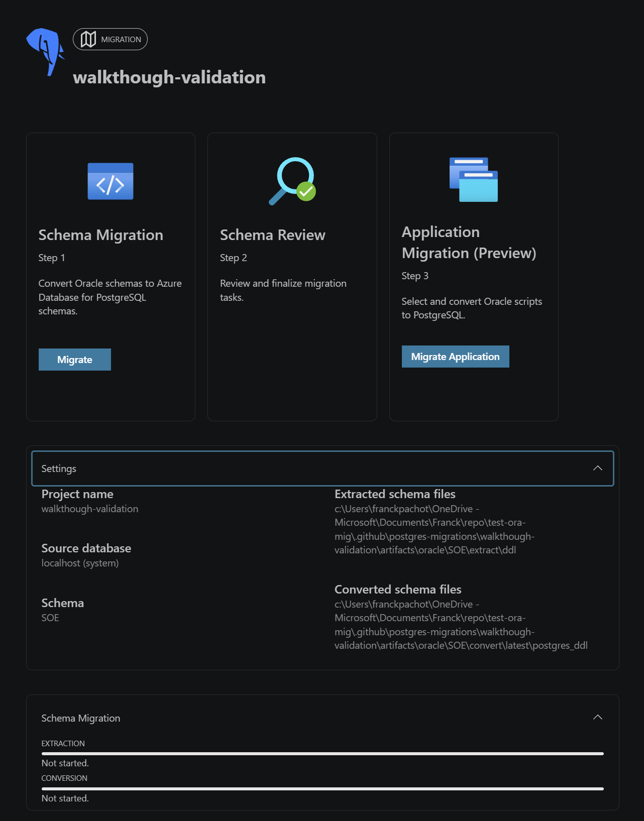The width and height of the screenshot is (644, 821).
Task: Click the EXTRACTION label
Action: tap(63, 743)
